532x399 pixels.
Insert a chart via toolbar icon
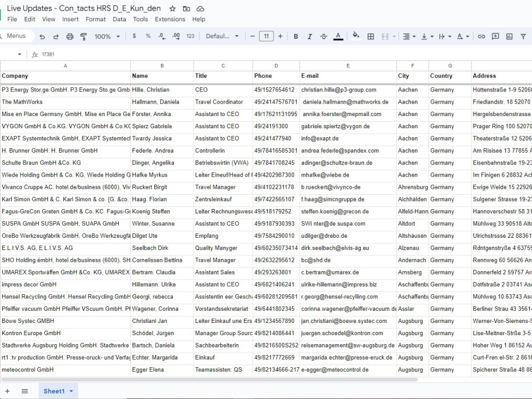509,36
